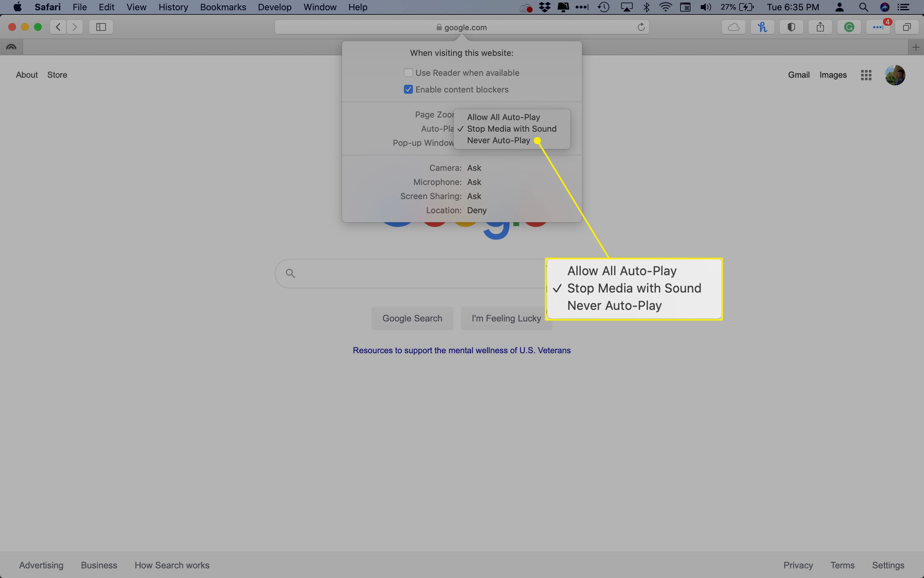Open the File menu
The width and height of the screenshot is (924, 578).
[x=80, y=7]
